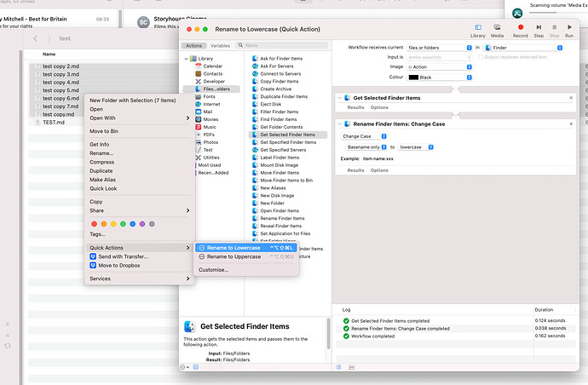This screenshot has height=385, width=588.
Task: Open the Image Action dropdown
Action: (x=439, y=66)
